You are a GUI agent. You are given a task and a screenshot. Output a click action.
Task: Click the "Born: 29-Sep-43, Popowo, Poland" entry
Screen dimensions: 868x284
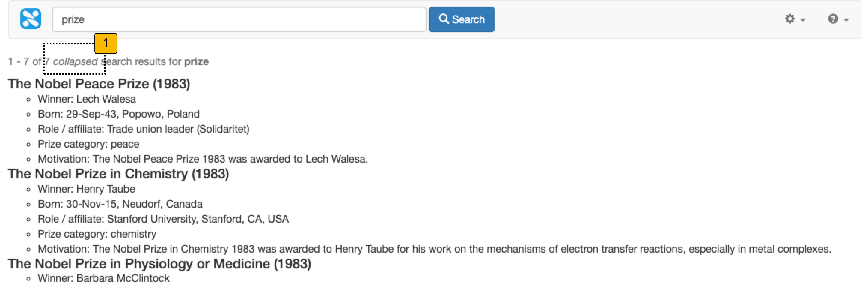click(119, 114)
